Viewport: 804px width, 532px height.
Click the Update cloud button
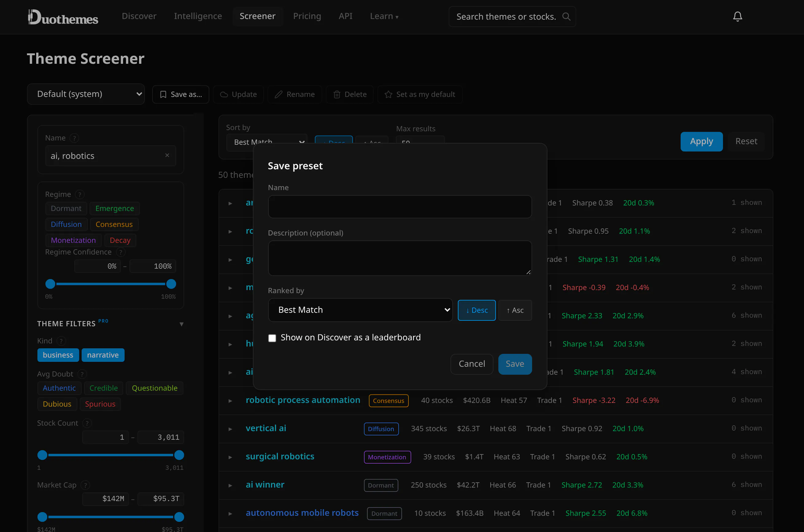238,94
